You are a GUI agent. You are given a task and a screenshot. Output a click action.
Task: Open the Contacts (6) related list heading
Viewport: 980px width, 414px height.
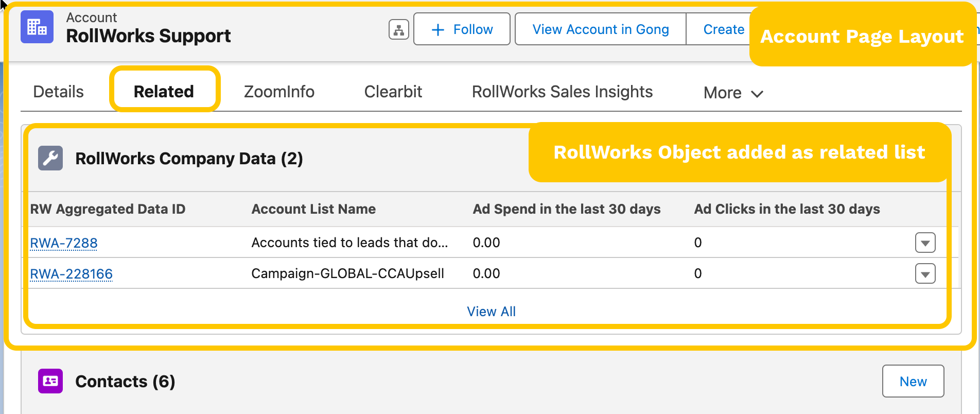tap(125, 382)
